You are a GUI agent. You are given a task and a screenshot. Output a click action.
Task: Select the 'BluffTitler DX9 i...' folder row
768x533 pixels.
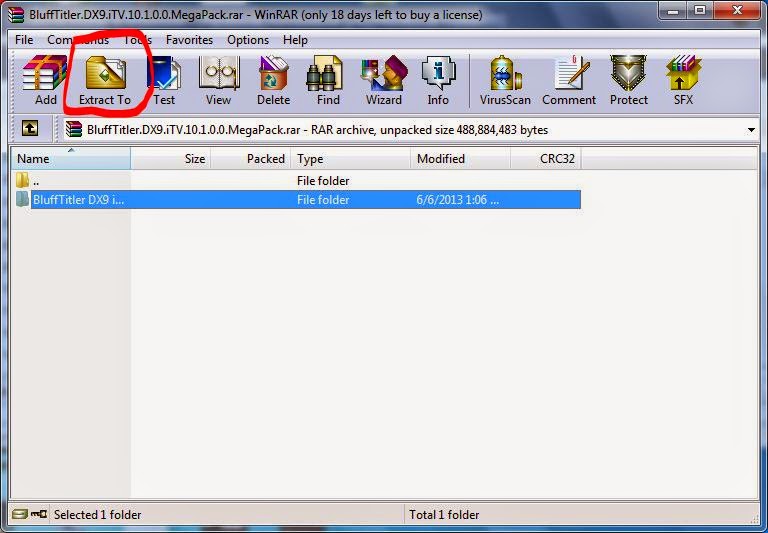(297, 199)
